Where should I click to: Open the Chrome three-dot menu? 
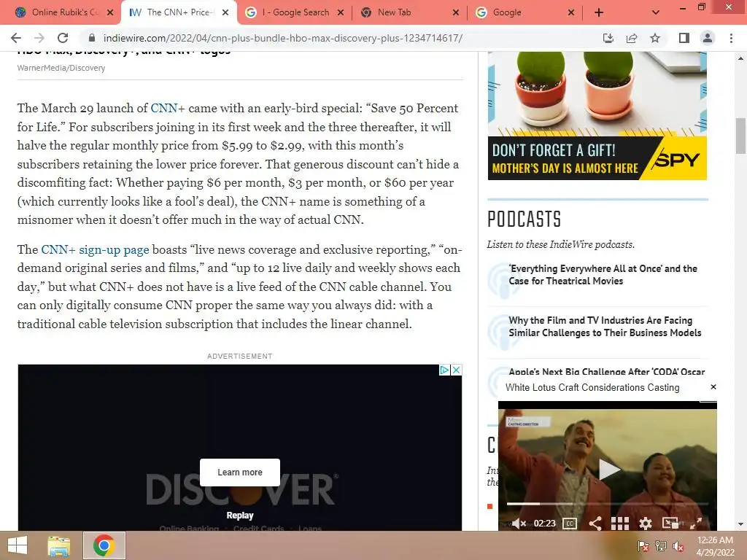click(731, 38)
